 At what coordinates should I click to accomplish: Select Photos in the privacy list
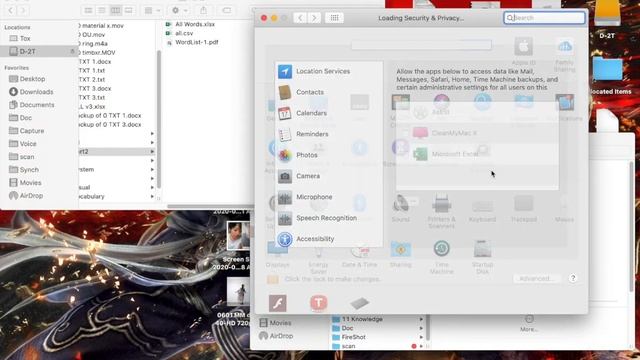click(329, 155)
